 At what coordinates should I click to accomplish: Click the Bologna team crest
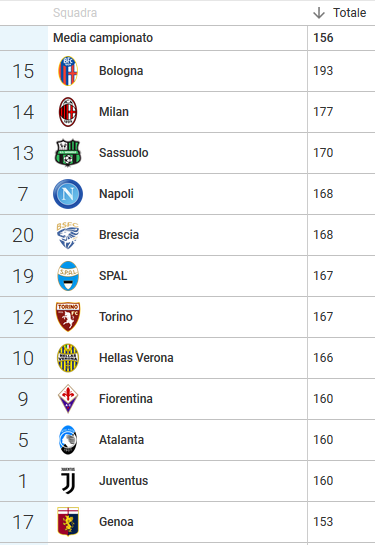[x=68, y=71]
